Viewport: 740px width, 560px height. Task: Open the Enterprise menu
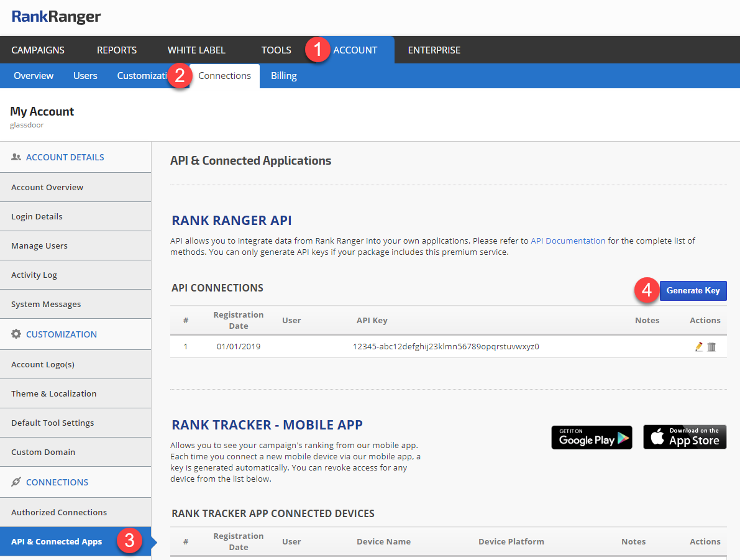434,50
